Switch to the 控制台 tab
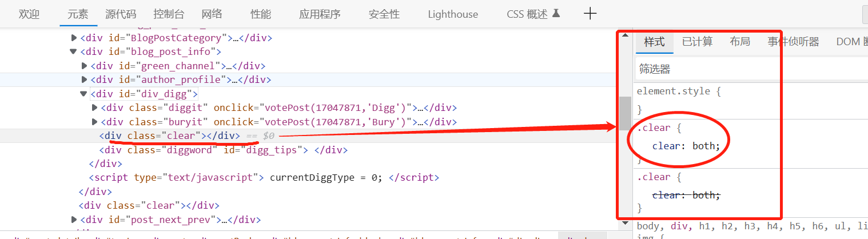The width and height of the screenshot is (868, 239). coord(169,14)
